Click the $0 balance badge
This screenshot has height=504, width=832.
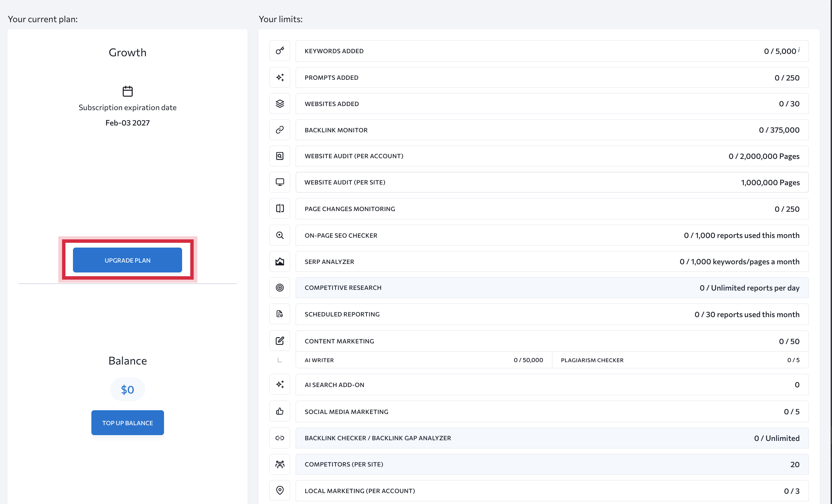pyautogui.click(x=128, y=389)
